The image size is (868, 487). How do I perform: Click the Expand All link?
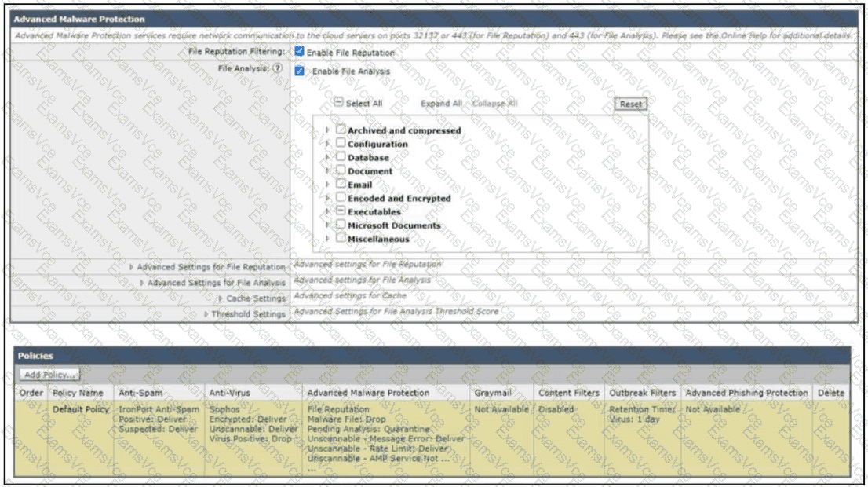coord(441,104)
